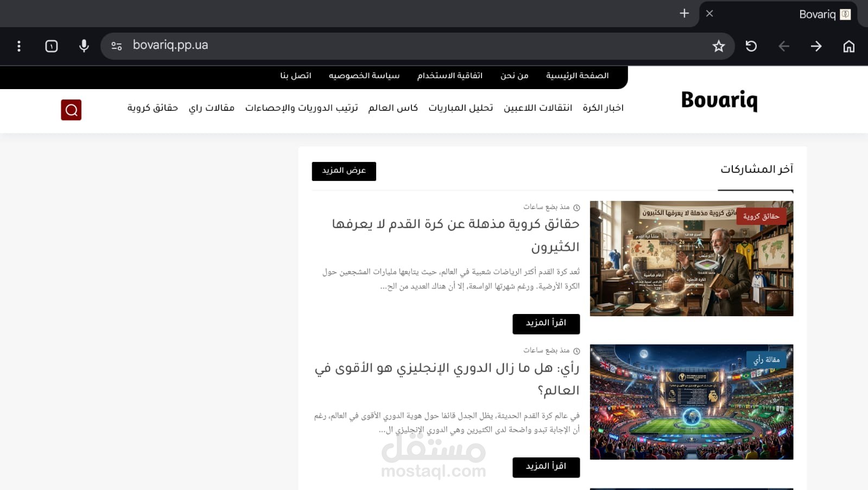Close the Bovariq tab
This screenshot has width=868, height=490.
point(709,14)
